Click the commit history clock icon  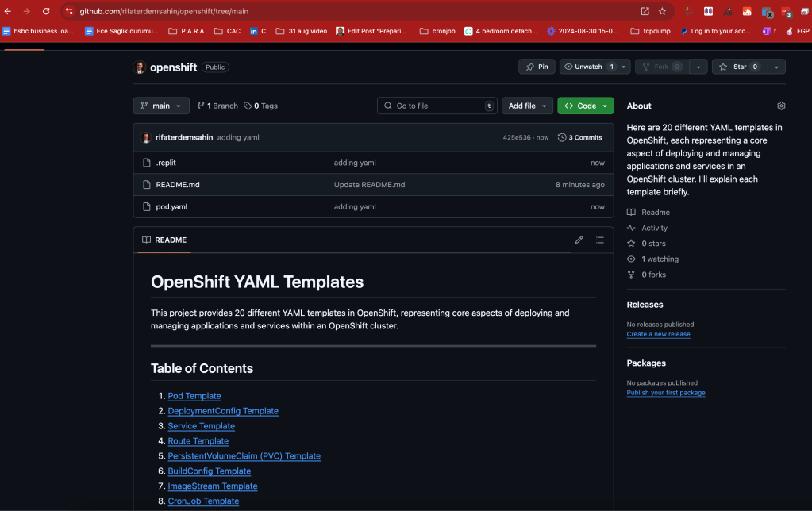tap(562, 137)
